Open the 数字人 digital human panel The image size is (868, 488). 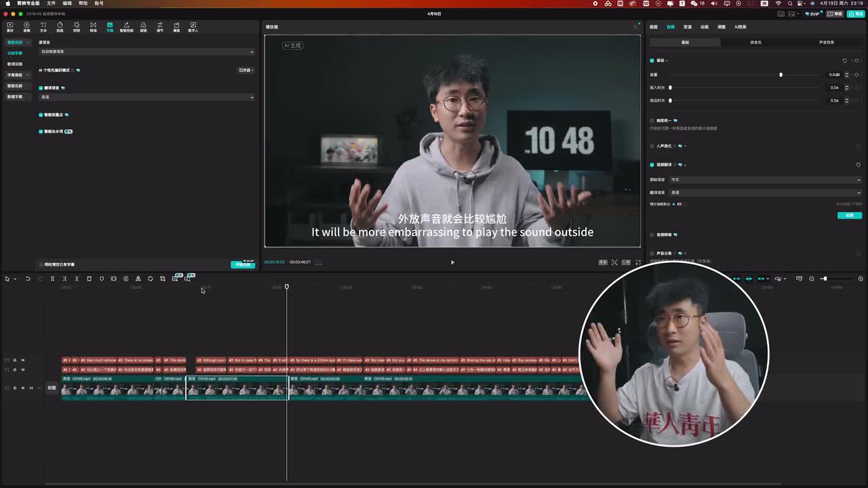[193, 27]
